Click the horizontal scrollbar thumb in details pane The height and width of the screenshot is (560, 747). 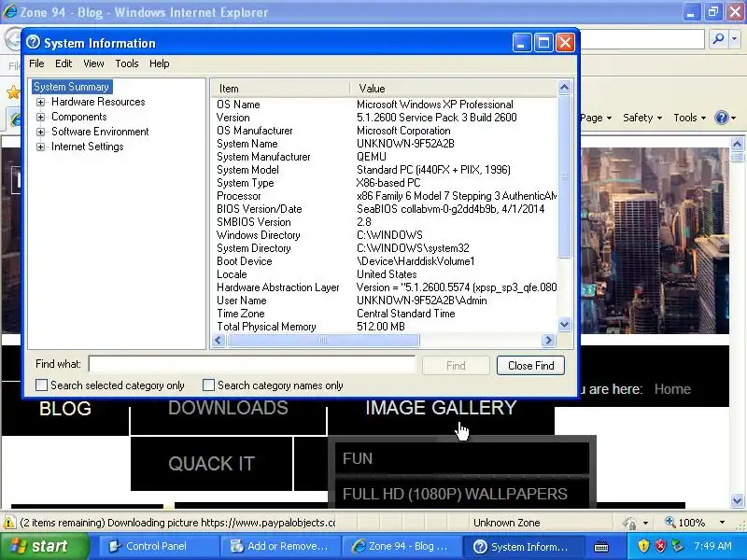click(x=323, y=340)
